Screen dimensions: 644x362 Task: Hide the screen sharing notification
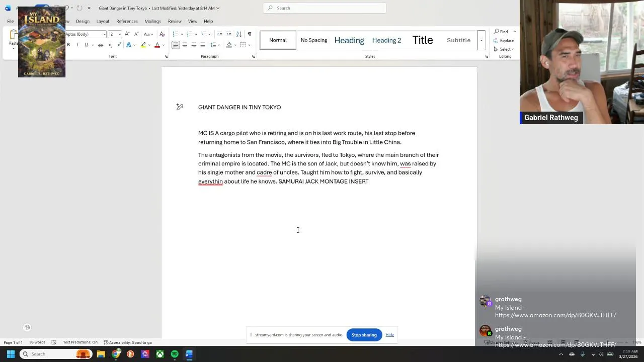click(390, 335)
